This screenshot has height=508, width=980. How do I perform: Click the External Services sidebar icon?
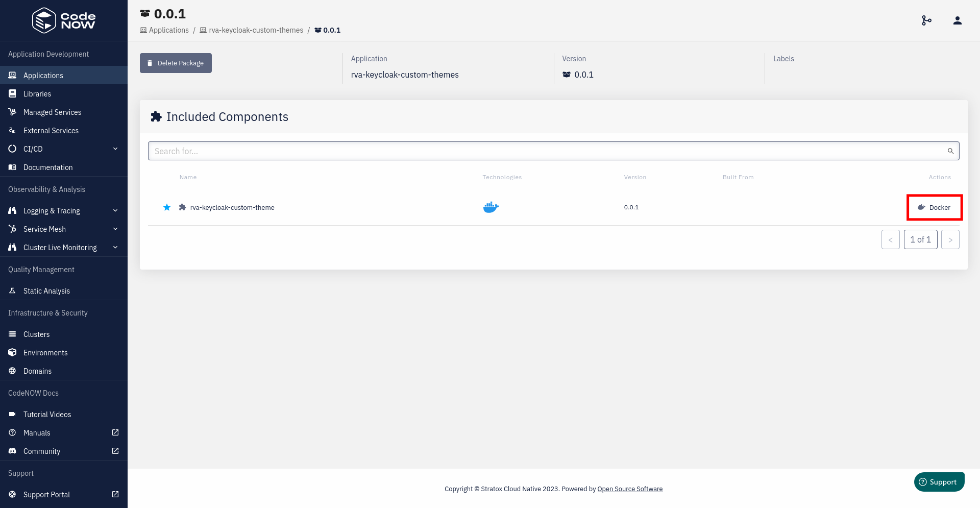(12, 130)
